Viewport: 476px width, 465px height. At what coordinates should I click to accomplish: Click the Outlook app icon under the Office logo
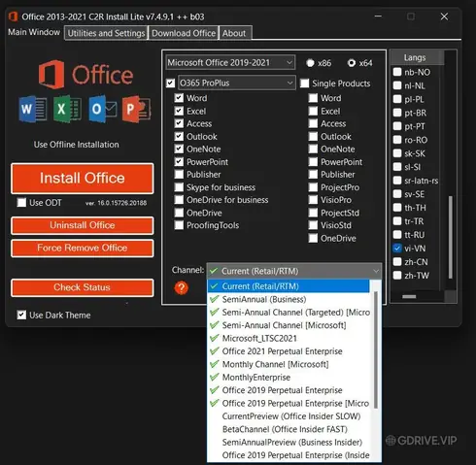pyautogui.click(x=102, y=109)
